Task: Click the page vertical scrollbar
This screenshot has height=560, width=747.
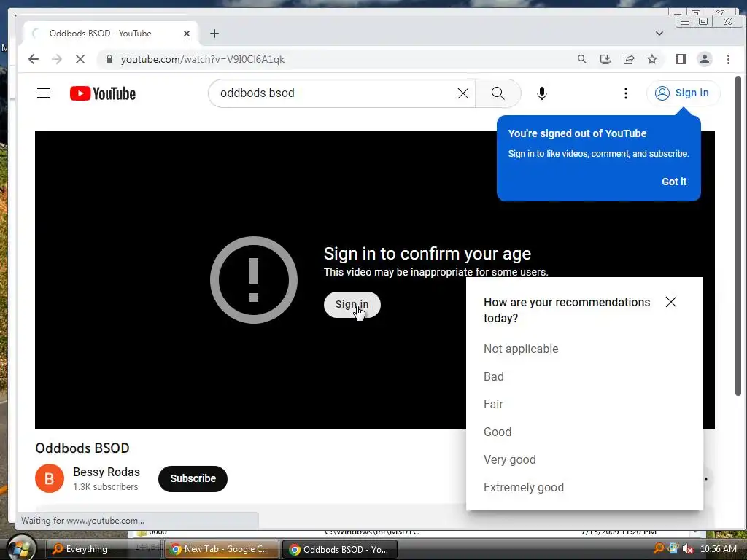Action: tap(738, 236)
